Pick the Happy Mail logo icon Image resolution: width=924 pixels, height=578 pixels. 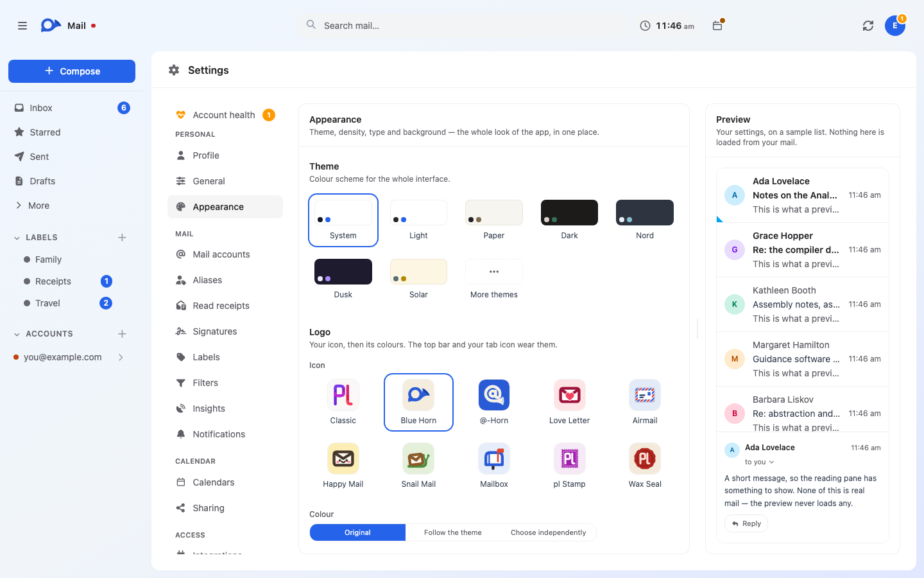pos(343,466)
